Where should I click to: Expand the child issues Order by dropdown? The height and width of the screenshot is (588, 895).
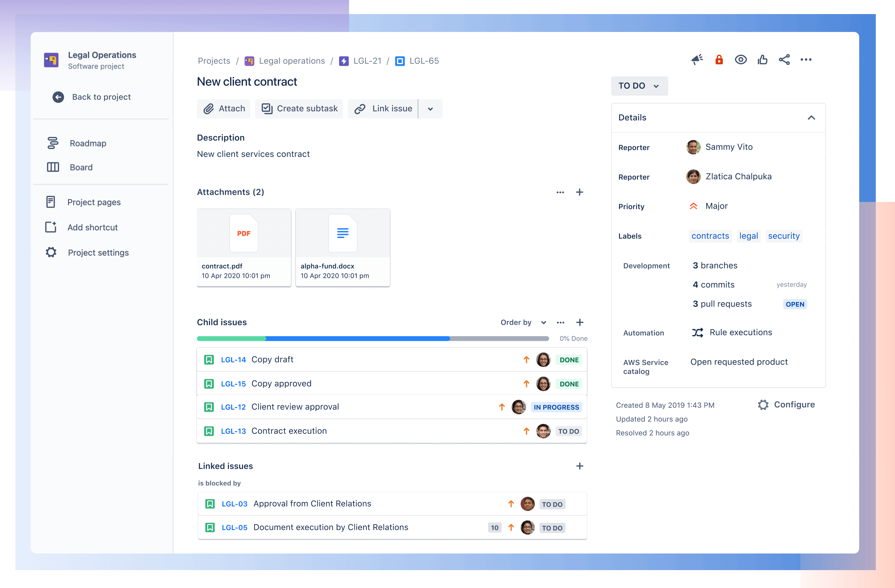click(x=542, y=322)
